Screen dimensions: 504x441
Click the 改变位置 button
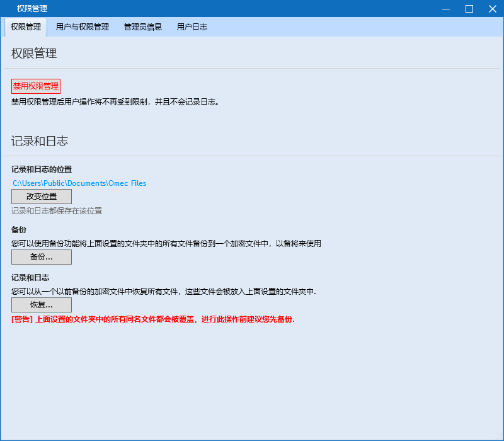coord(41,196)
